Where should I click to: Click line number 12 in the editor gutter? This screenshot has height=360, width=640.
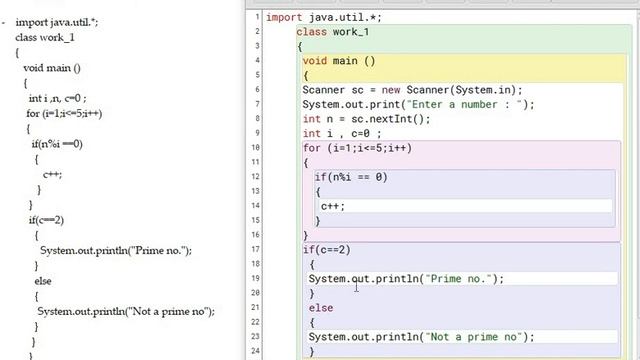(256, 176)
